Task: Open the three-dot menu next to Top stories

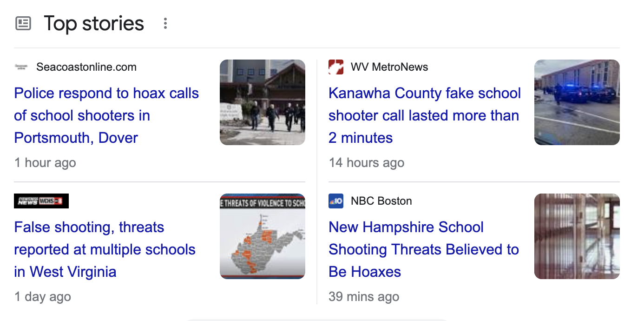Action: 165,24
